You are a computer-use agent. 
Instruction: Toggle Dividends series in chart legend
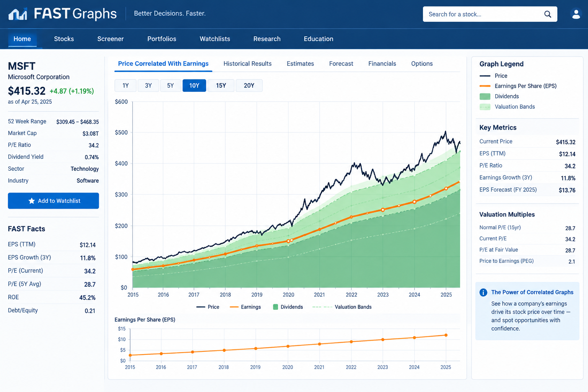pos(288,307)
